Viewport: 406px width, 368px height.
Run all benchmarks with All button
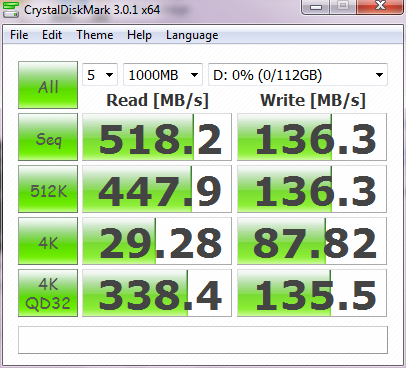pos(48,85)
